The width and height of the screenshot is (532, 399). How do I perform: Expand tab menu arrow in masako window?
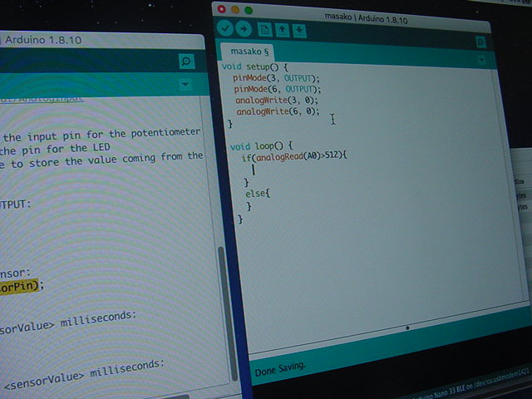pyautogui.click(x=481, y=60)
